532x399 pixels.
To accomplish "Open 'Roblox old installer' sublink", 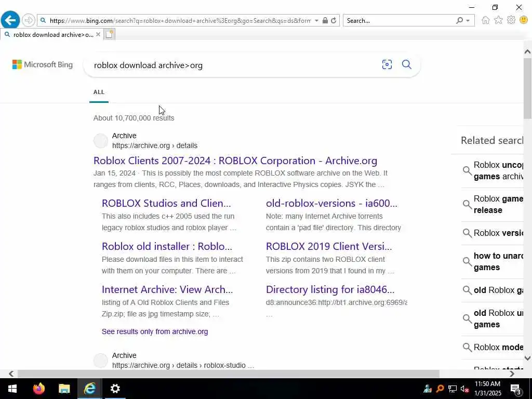I will 167,246.
